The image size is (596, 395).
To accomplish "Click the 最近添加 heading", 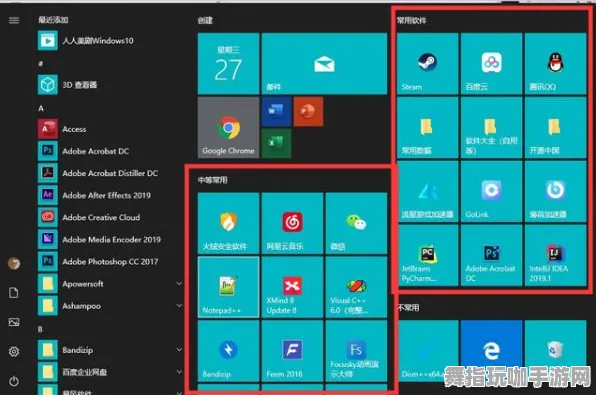I will (53, 20).
